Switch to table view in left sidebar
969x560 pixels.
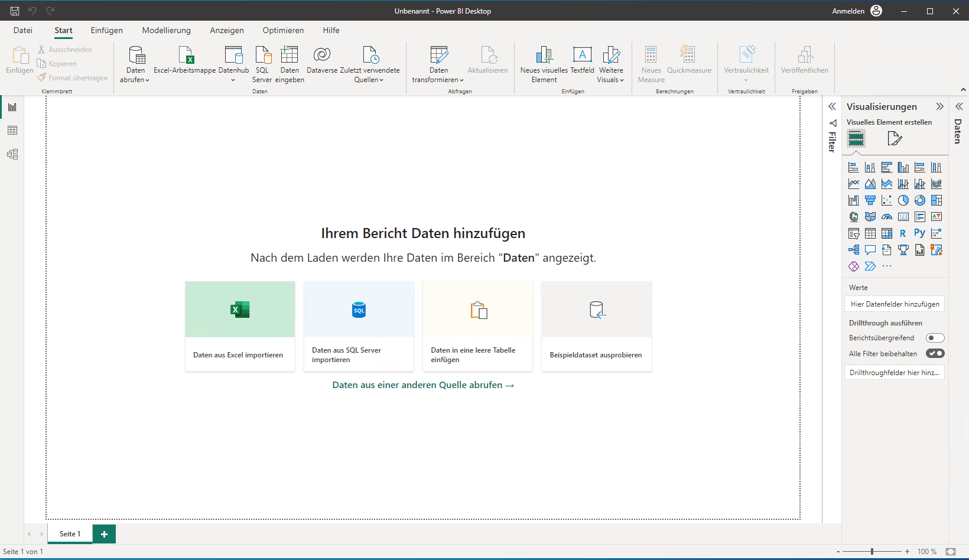click(12, 131)
